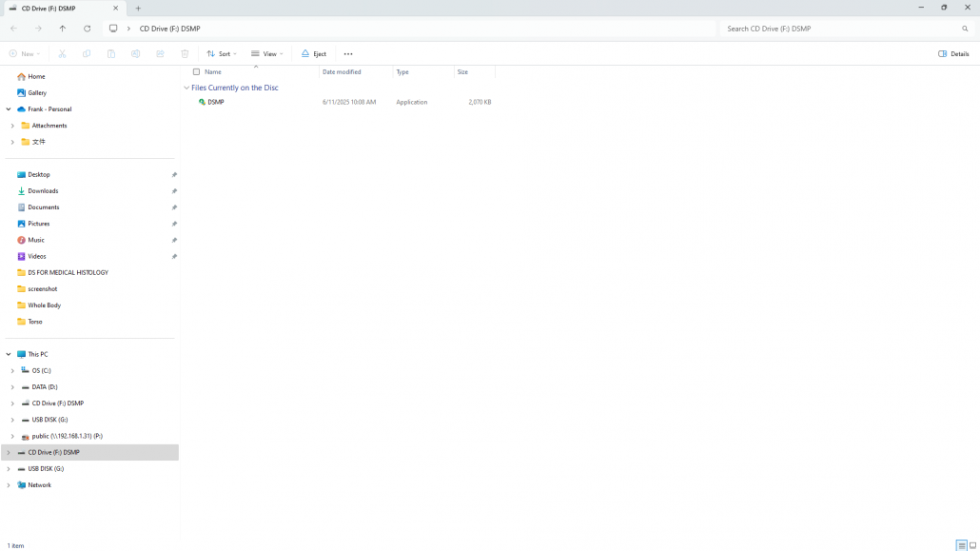Open the See more options ellipsis
This screenshot has width=980, height=551.
tap(348, 54)
